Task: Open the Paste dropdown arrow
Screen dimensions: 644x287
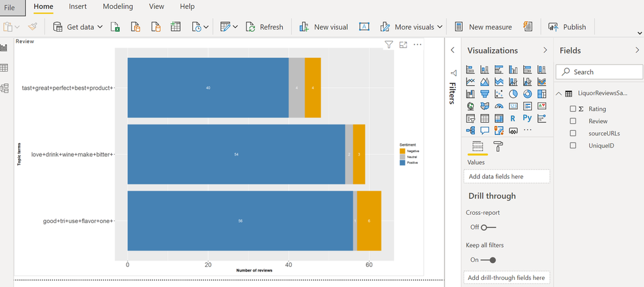Action: (17, 27)
